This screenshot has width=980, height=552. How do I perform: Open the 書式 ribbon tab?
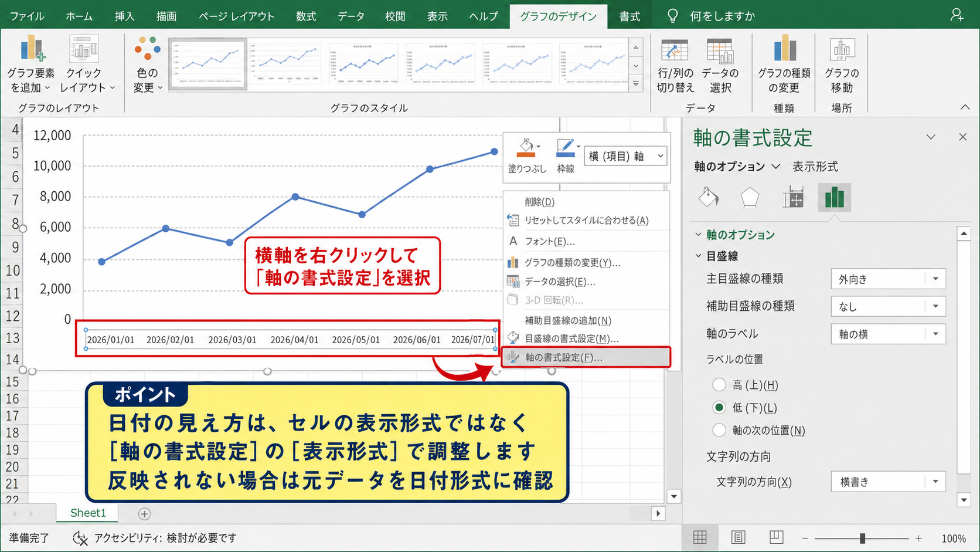point(629,16)
